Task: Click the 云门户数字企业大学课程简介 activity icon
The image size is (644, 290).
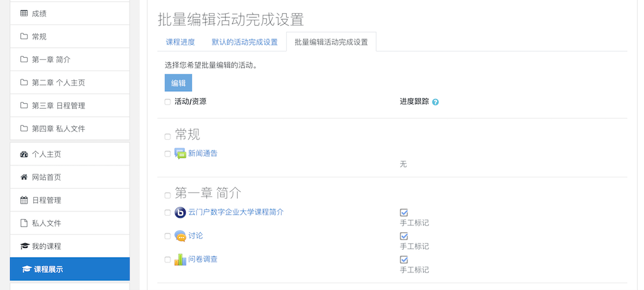Action: [180, 213]
